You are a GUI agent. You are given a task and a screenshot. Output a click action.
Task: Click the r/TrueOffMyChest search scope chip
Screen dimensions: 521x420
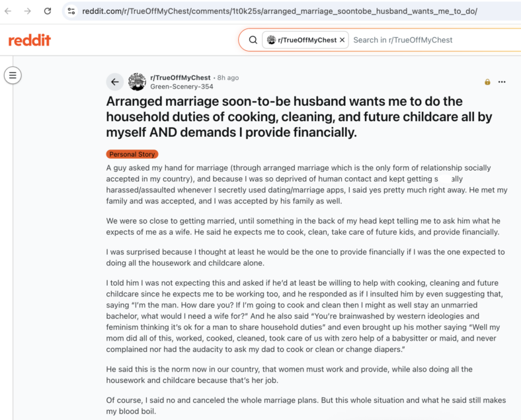(302, 40)
